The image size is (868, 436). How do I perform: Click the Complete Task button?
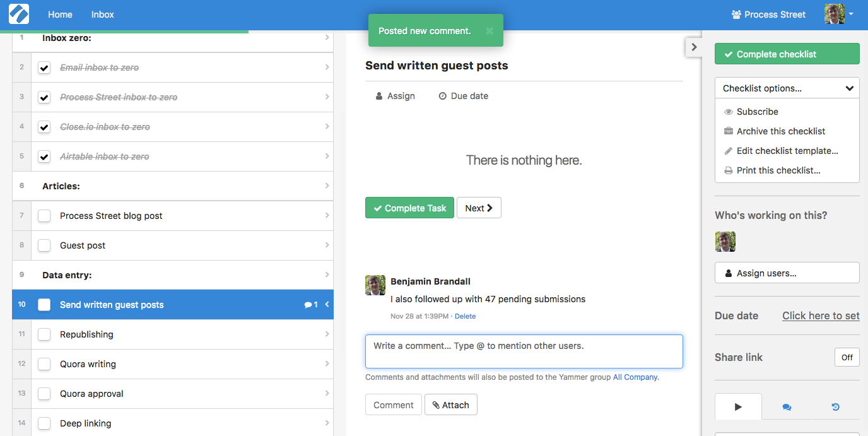pyautogui.click(x=409, y=208)
